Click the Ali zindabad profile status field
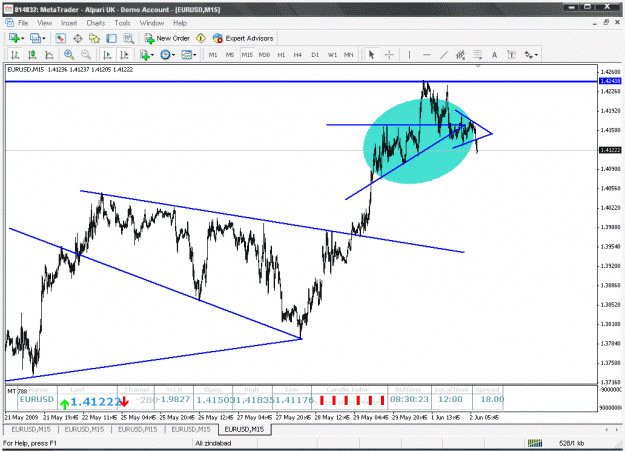Image resolution: width=625 pixels, height=451 pixels. coord(213,443)
